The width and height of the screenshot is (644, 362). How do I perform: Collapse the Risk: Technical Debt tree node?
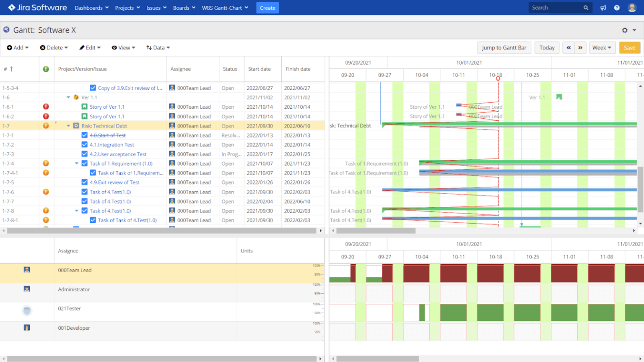68,125
